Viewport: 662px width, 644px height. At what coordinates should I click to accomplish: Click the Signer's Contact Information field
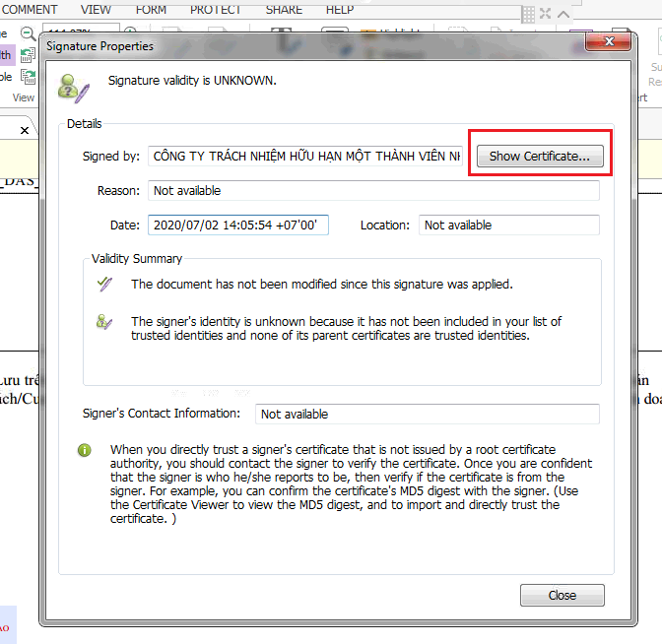click(x=427, y=414)
